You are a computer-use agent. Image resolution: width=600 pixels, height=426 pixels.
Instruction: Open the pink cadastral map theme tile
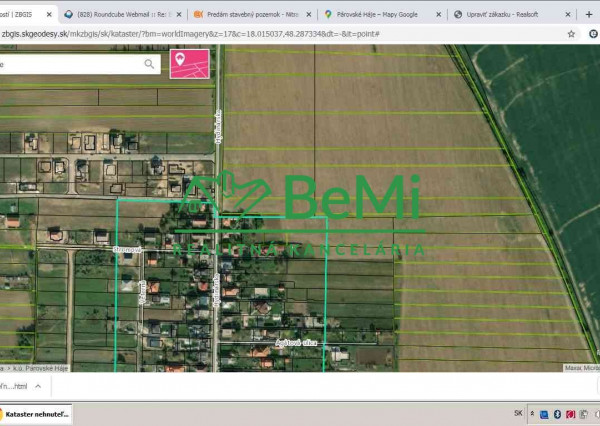tap(190, 64)
